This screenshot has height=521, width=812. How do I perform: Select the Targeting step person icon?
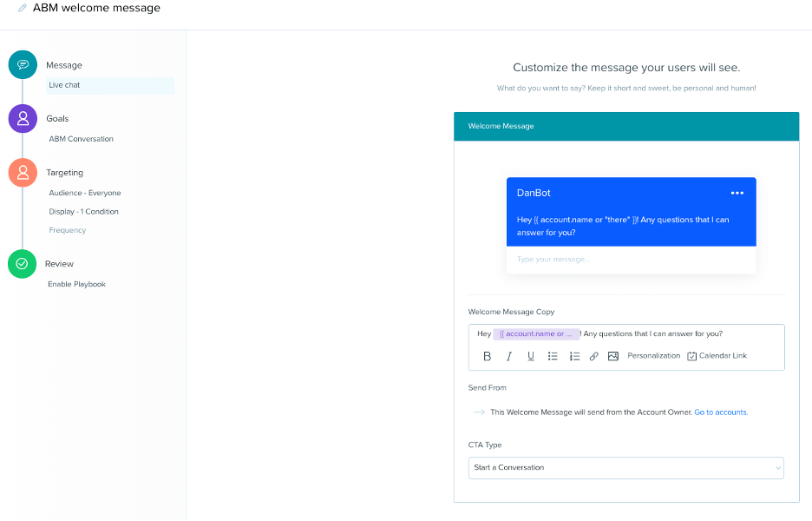23,173
